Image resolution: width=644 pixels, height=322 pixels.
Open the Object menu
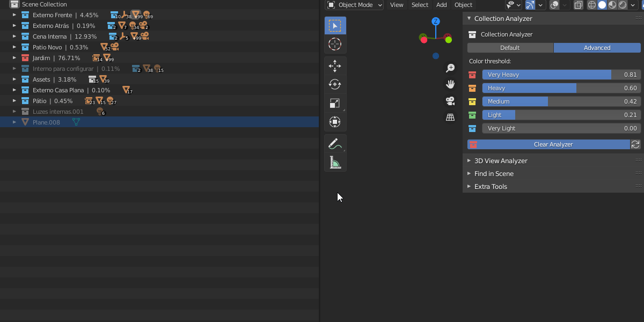click(463, 5)
